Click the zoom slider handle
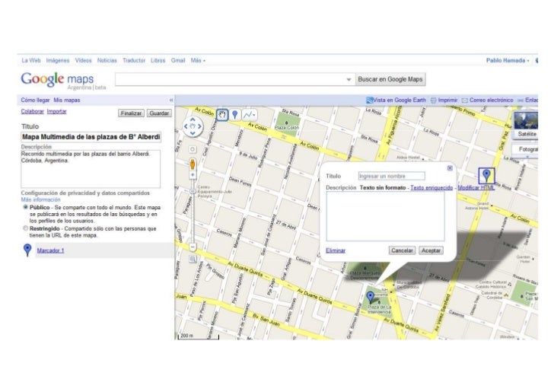554x392 pixels. [193, 191]
